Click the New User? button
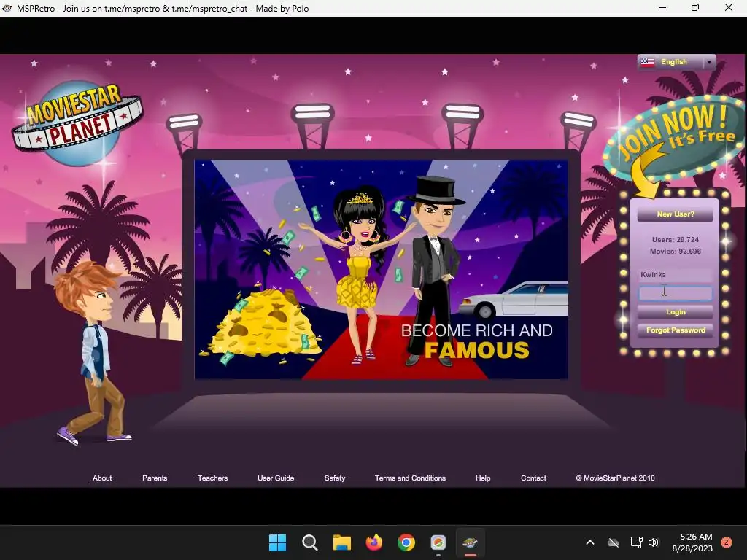The height and width of the screenshot is (560, 747). pyautogui.click(x=675, y=214)
